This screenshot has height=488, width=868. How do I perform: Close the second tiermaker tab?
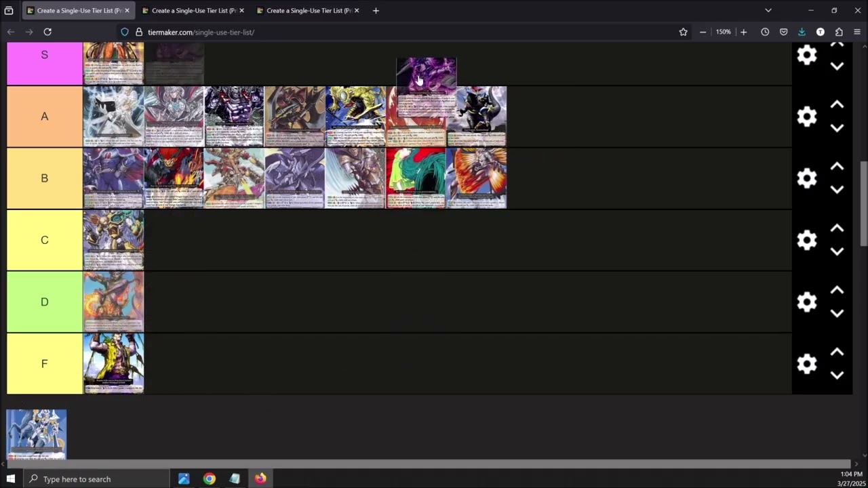pos(241,10)
